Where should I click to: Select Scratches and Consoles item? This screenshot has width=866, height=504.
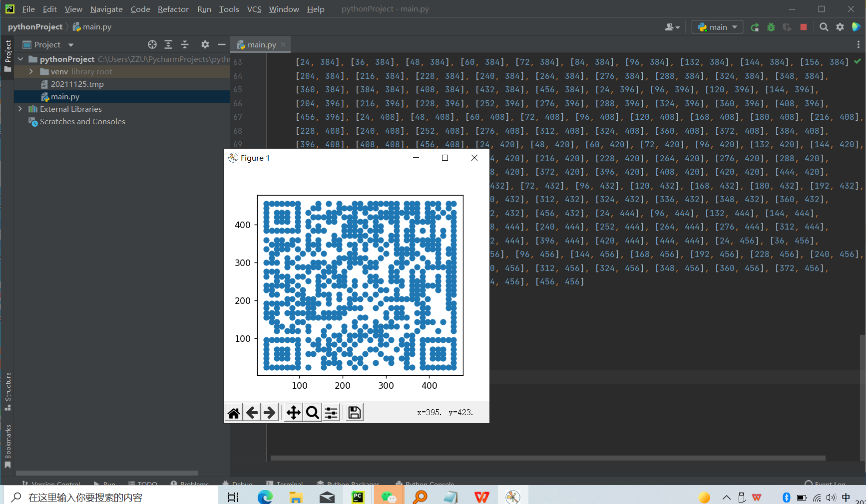point(82,121)
